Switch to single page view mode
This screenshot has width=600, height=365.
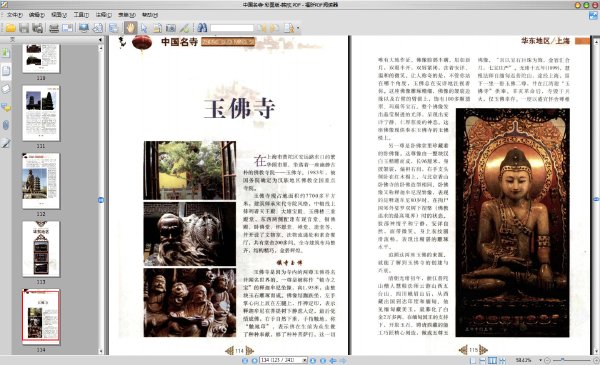(473, 360)
